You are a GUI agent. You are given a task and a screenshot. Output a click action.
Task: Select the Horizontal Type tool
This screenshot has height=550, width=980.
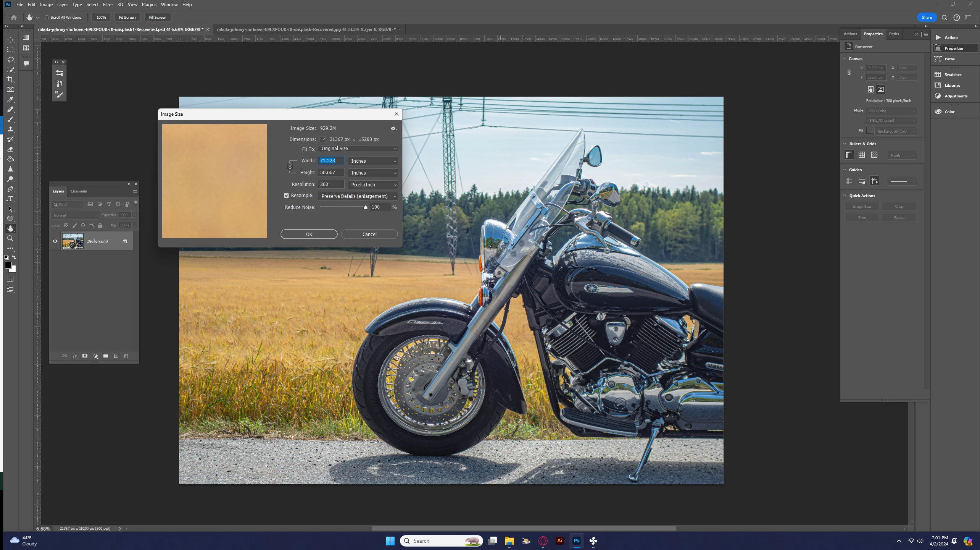click(11, 199)
